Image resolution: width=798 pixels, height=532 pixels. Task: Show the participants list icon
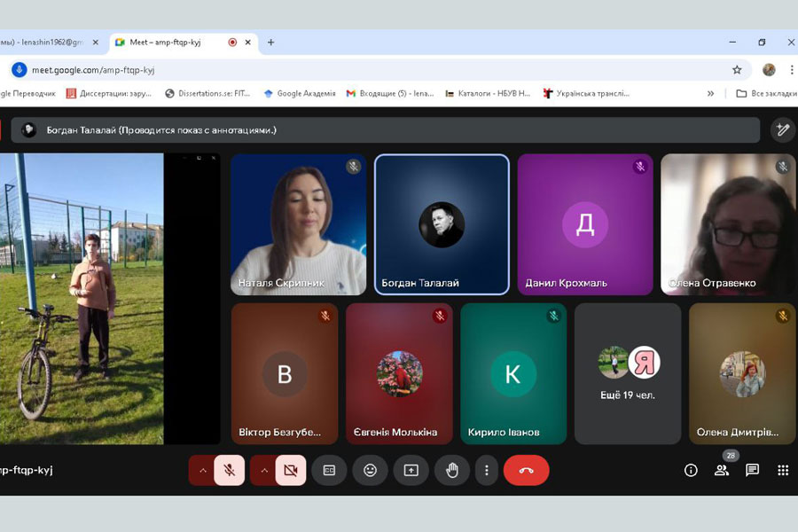pos(721,470)
